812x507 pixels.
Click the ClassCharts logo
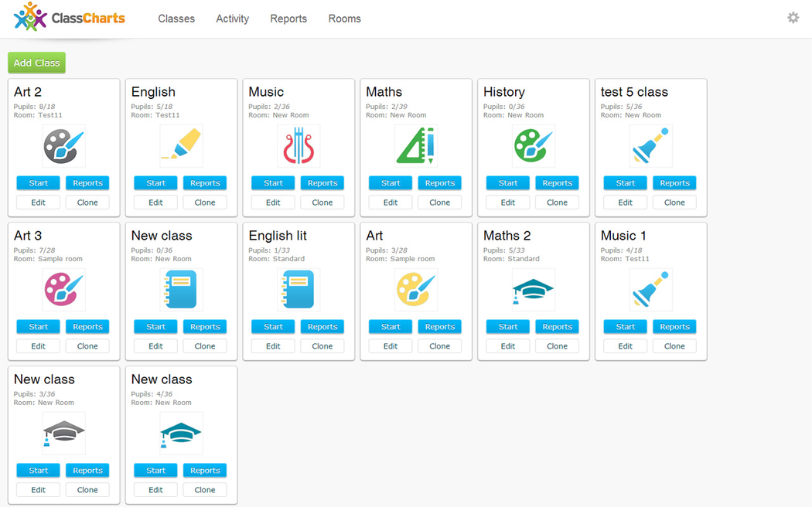click(x=70, y=18)
